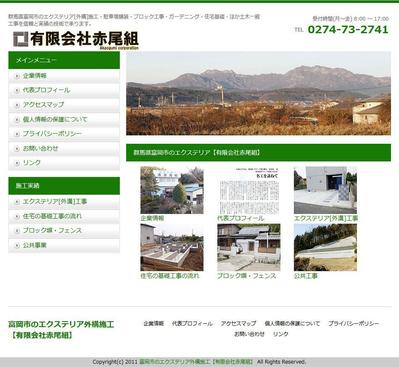
Task: Click the アクセスマップ link in the footer
Action: coord(238,324)
